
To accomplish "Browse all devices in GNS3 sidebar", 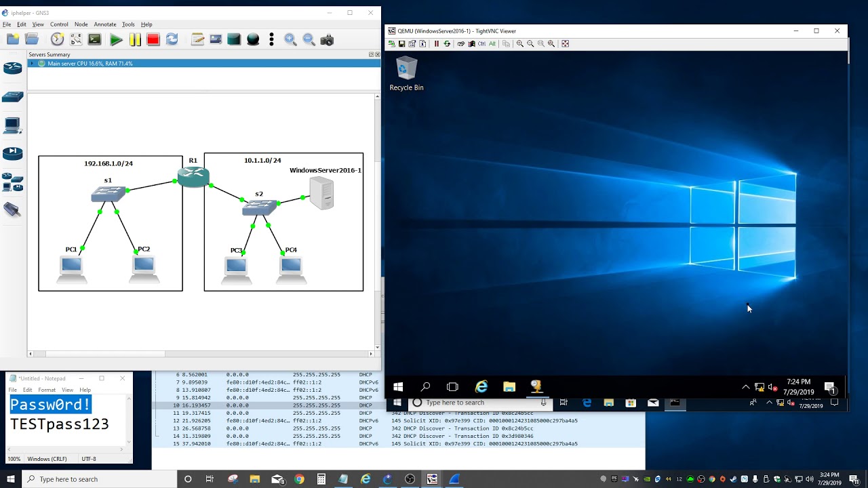I will pos(12,182).
